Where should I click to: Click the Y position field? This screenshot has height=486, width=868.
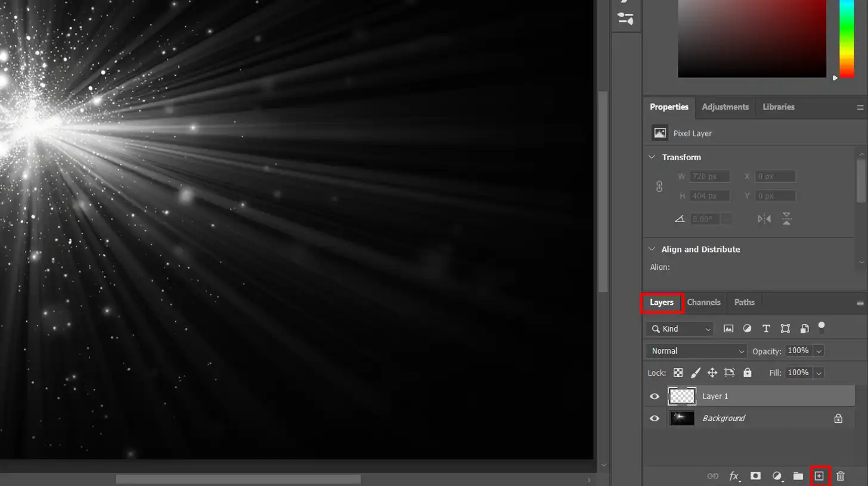click(x=775, y=196)
